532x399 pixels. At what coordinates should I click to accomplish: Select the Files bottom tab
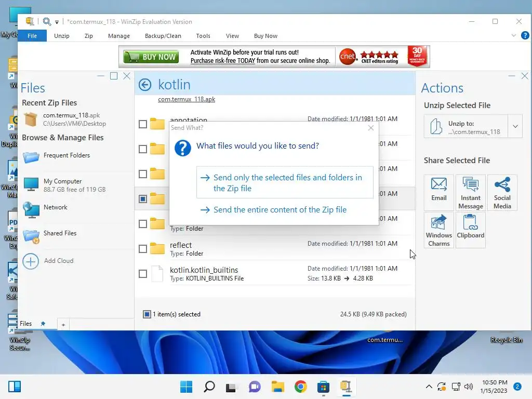26,324
